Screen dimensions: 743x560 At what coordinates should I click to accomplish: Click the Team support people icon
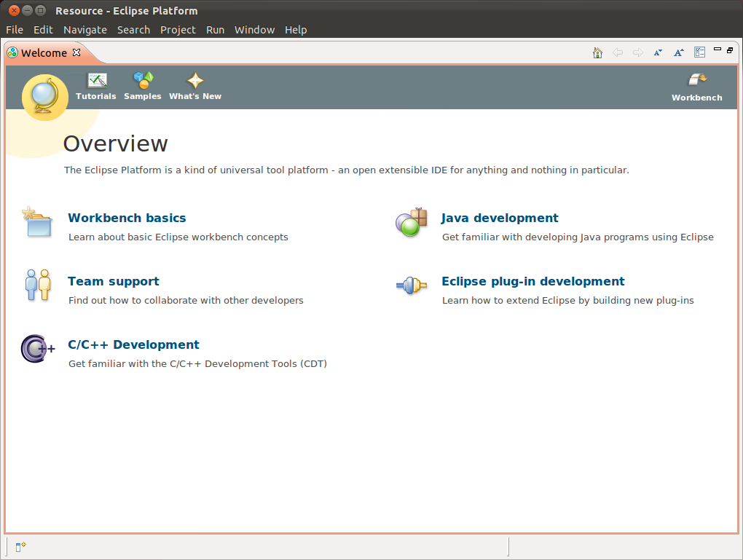[38, 285]
